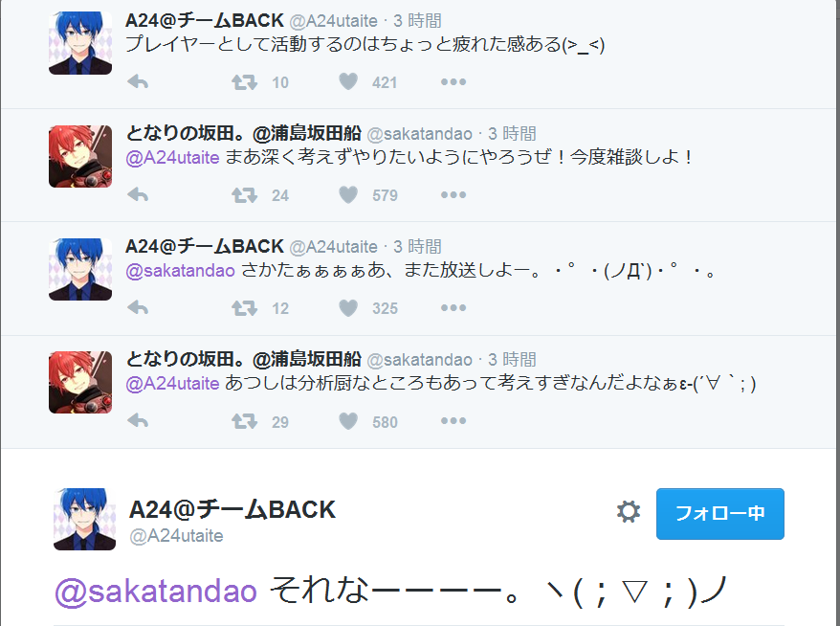Image resolution: width=840 pixels, height=626 pixels.
Task: Open A24 avatar on the main tweet
Action: (84, 519)
